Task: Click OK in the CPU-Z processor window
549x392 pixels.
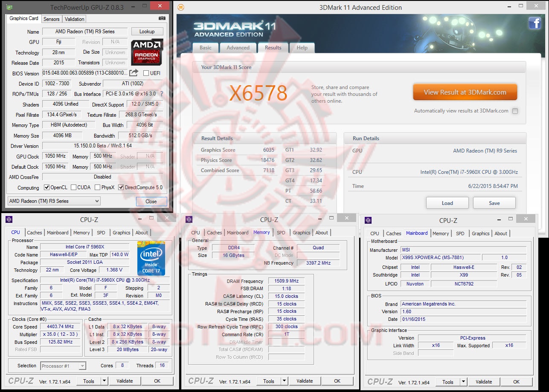Action: coord(157,381)
